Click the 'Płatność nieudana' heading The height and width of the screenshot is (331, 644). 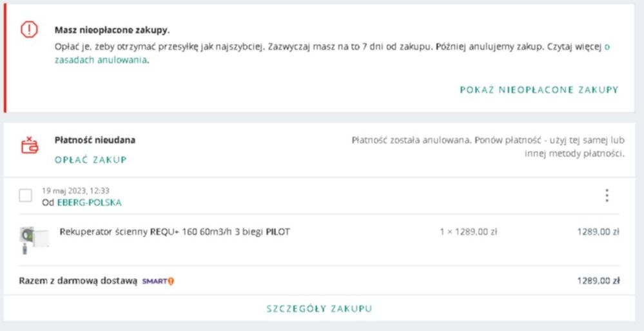95,140
